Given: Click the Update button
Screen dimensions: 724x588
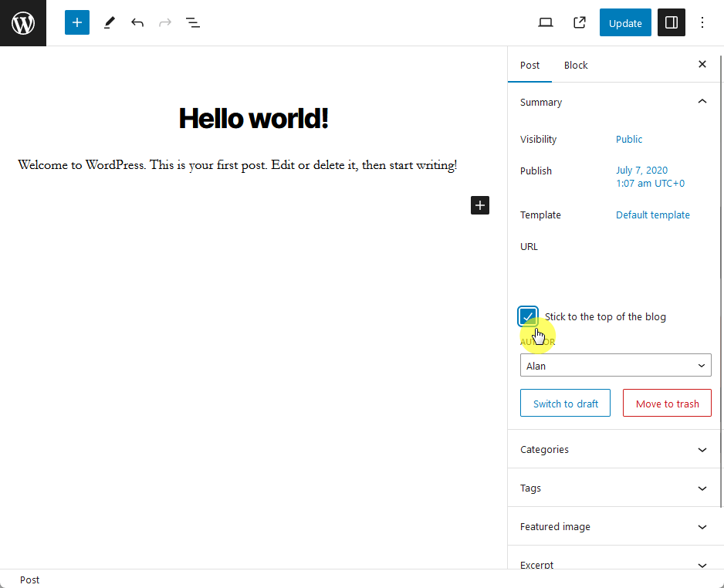Looking at the screenshot, I should click(x=625, y=22).
